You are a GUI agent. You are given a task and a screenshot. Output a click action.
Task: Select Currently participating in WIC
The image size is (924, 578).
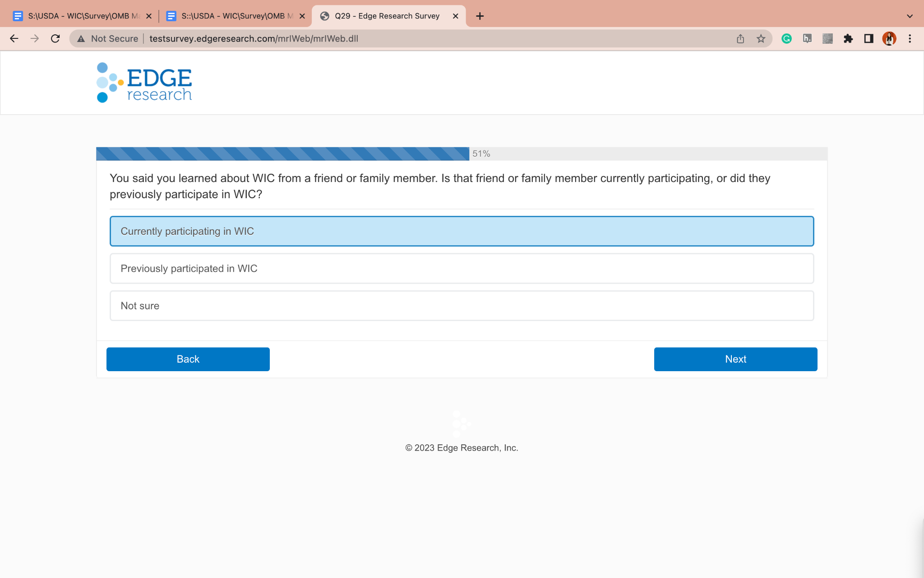pos(462,231)
